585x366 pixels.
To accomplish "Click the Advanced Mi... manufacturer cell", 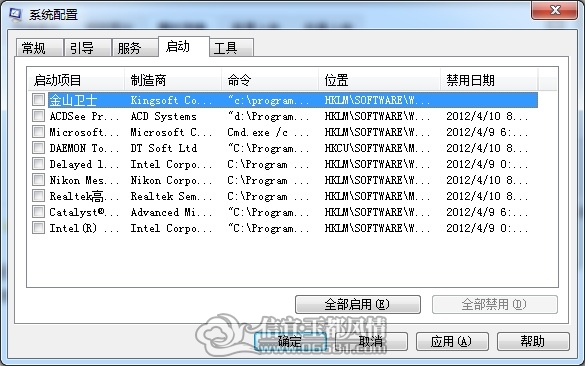I will tap(171, 212).
